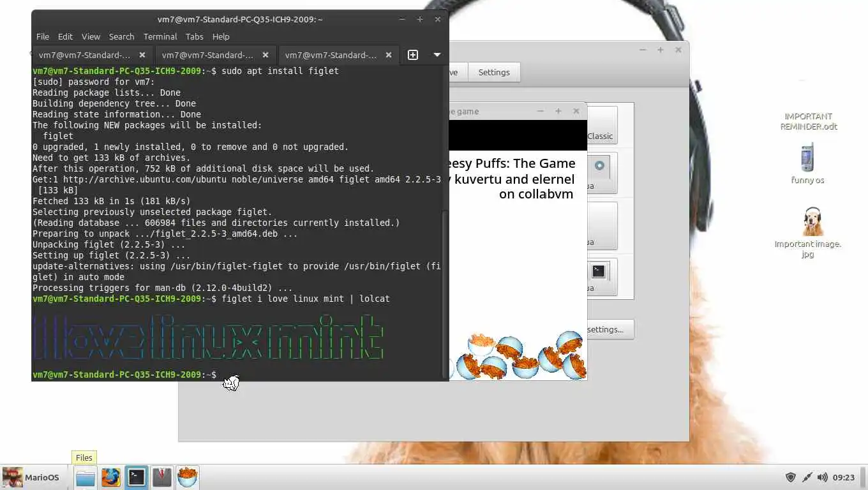The image size is (868, 490).
Task: Click the Cheesy Puffs bowl taskbar icon
Action: pos(187,477)
